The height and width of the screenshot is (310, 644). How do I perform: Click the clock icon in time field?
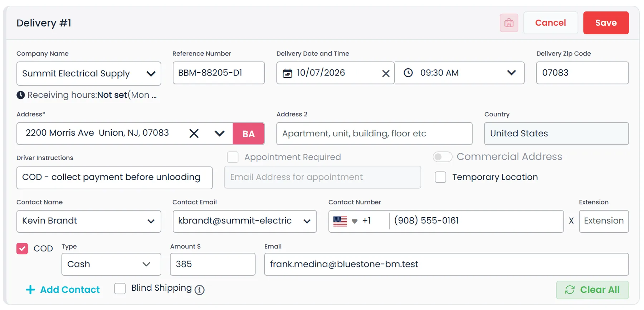pyautogui.click(x=408, y=73)
